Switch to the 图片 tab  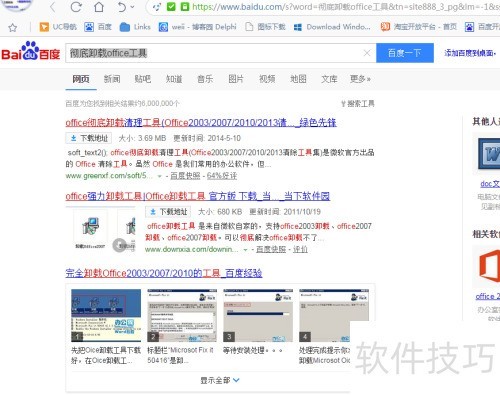(236, 79)
